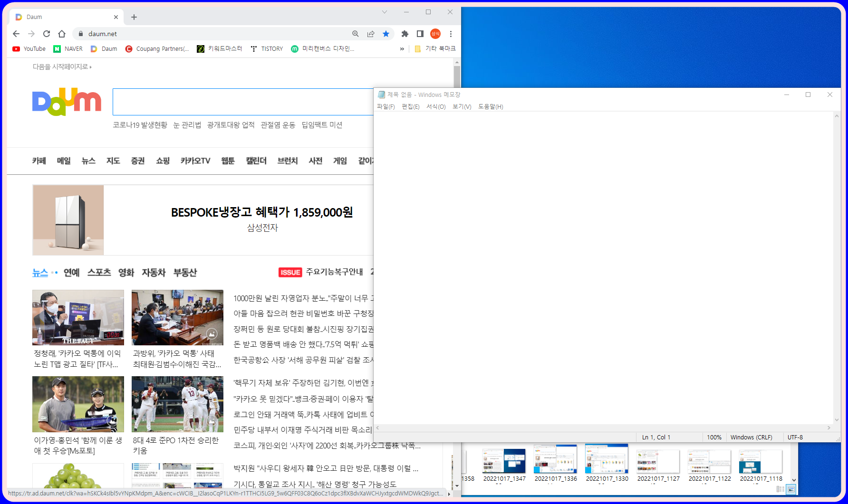Click Chrome's forward navigation arrow

coord(31,34)
